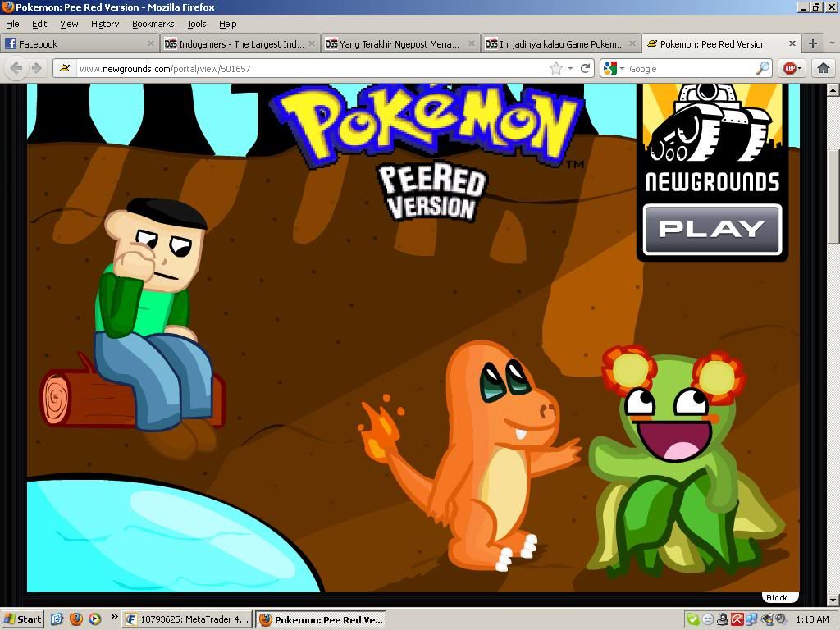This screenshot has height=630, width=840.
Task: Go to the Home page
Action: click(824, 69)
